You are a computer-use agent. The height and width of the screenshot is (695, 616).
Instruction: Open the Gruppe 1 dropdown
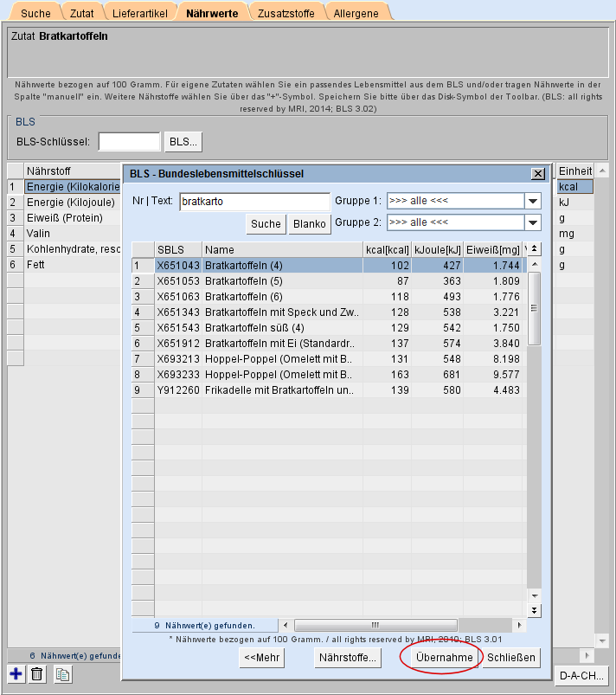(533, 202)
